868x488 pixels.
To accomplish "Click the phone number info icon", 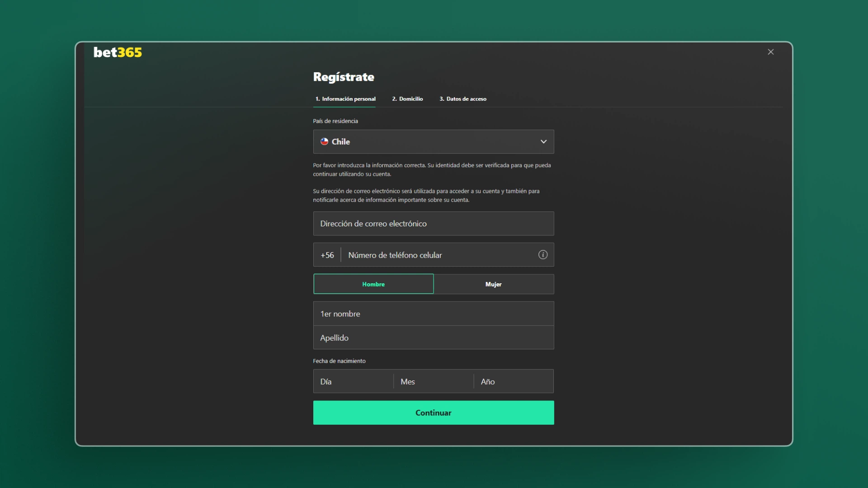I will (x=542, y=254).
